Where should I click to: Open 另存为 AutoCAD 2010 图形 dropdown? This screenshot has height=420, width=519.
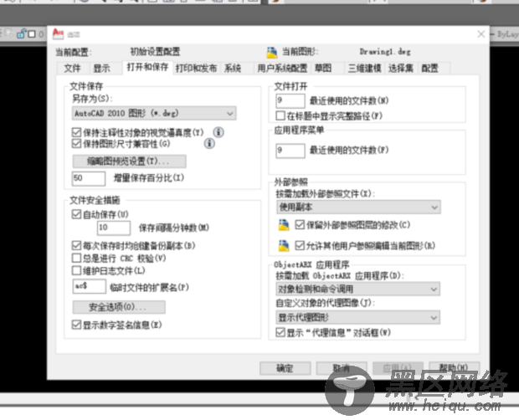[154, 114]
